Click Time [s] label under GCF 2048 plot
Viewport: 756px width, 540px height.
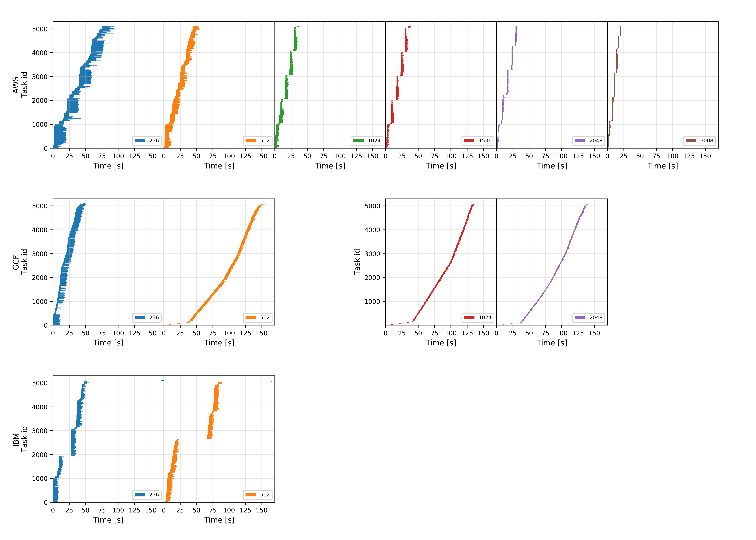[552, 343]
